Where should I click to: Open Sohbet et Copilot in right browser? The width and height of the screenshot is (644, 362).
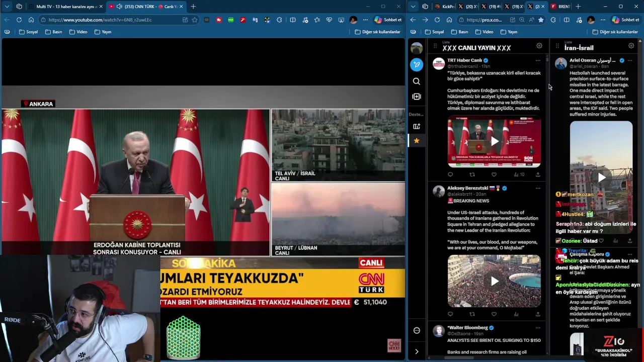[x=625, y=20]
